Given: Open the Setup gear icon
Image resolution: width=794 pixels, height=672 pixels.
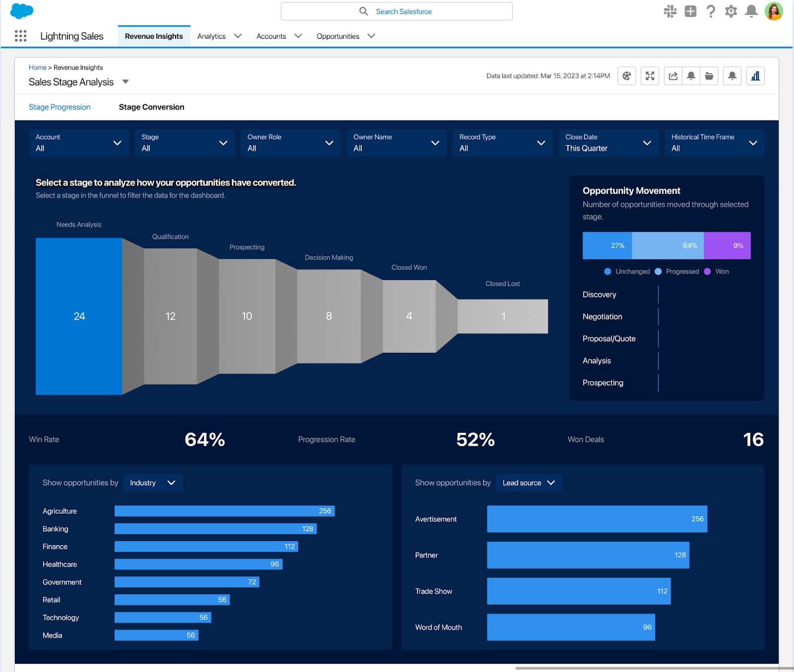Looking at the screenshot, I should coord(731,11).
